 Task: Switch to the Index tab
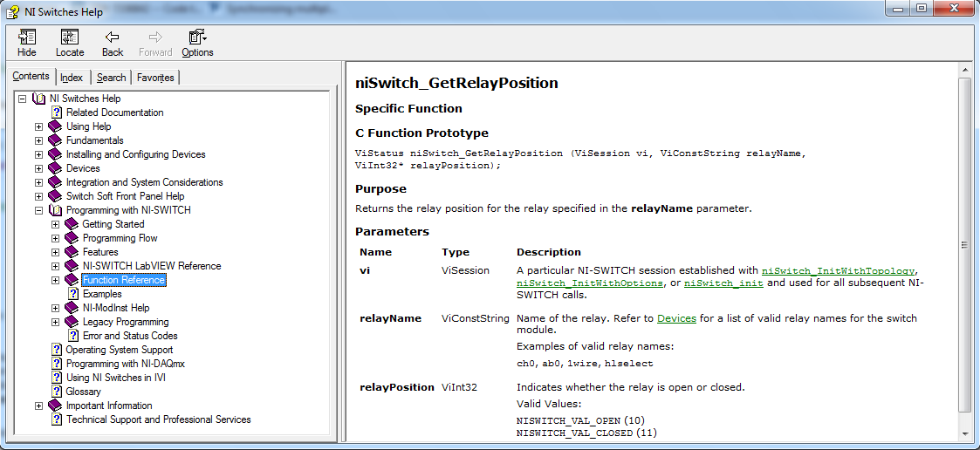tap(72, 78)
